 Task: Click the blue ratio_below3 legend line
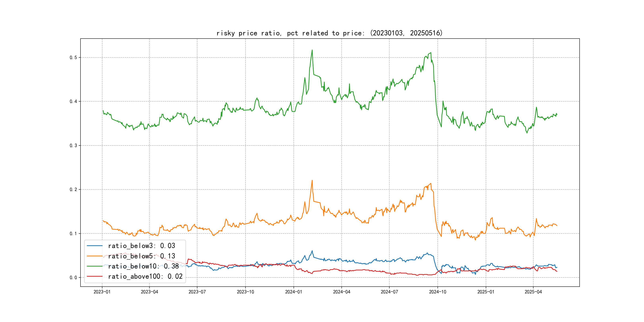coord(94,246)
